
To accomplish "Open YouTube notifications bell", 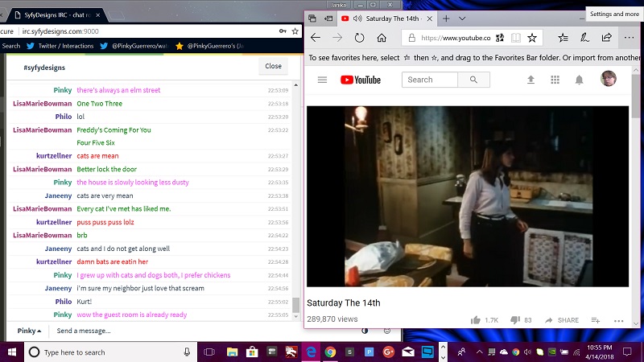I will click(579, 80).
